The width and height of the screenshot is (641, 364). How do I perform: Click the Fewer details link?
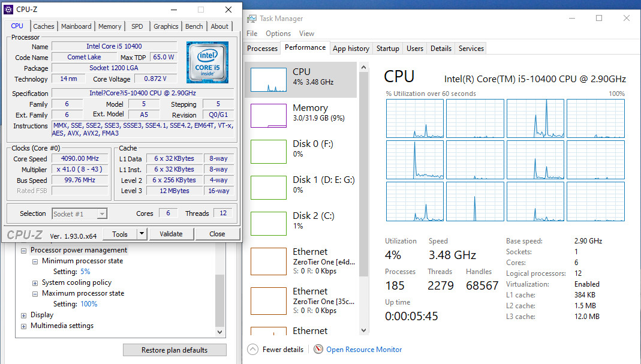pyautogui.click(x=283, y=349)
